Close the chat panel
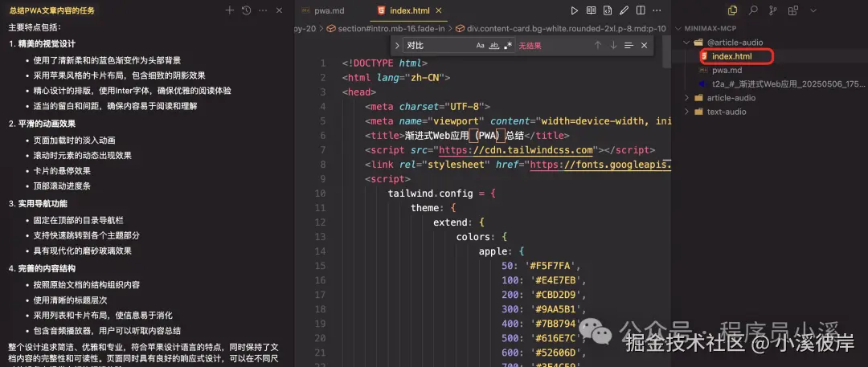Image resolution: width=868 pixels, height=367 pixels. click(280, 10)
